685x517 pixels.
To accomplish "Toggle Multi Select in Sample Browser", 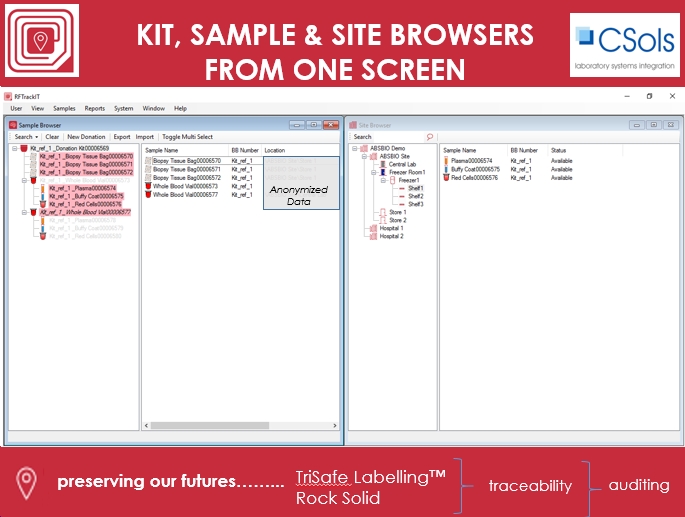I will [187, 137].
